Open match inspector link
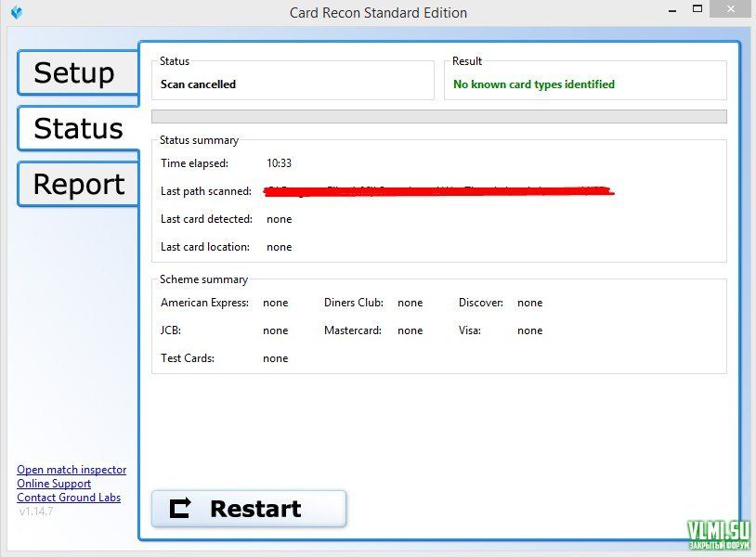The height and width of the screenshot is (557, 756). (72, 470)
